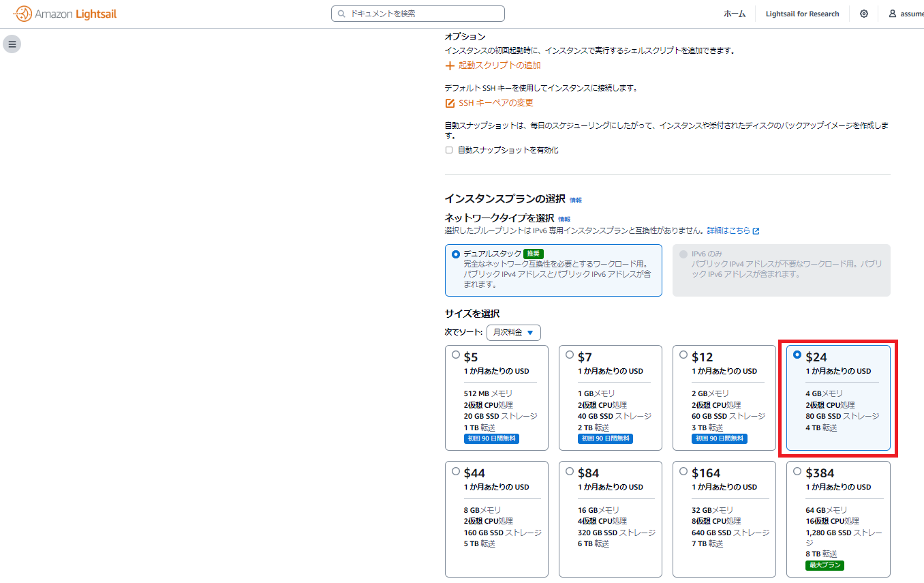Click 16仮想 CPU処理 in $384 plan
Image resolution: width=924 pixels, height=583 pixels.
click(832, 521)
